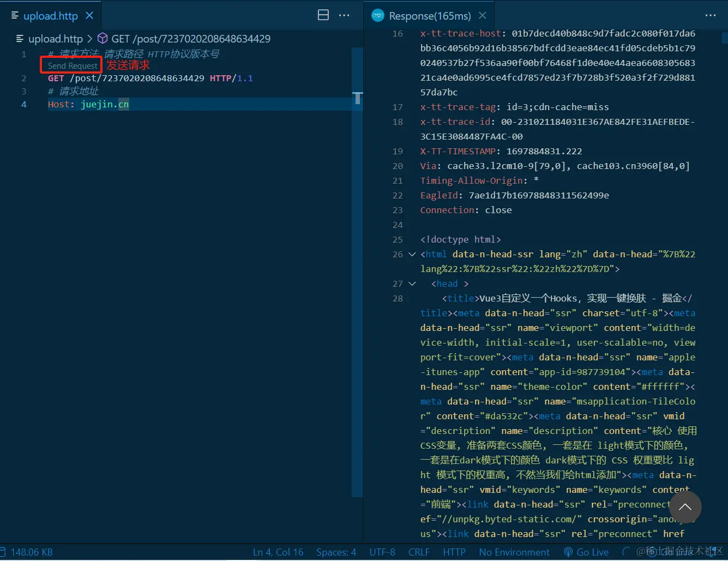Click line number 20 in the response gutter
This screenshot has height=561, width=728.
pyautogui.click(x=398, y=166)
